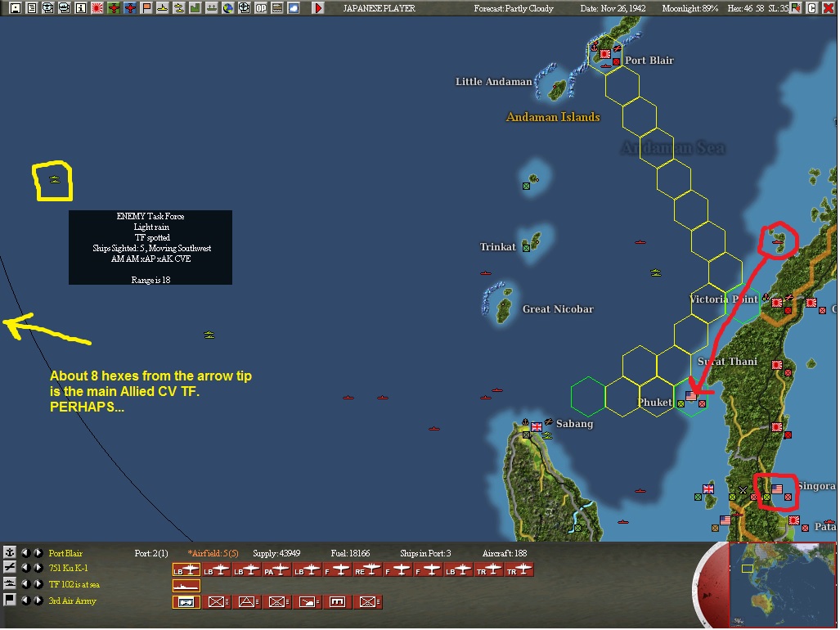
Task: Click the orange flag toolbar icon
Action: point(146,8)
